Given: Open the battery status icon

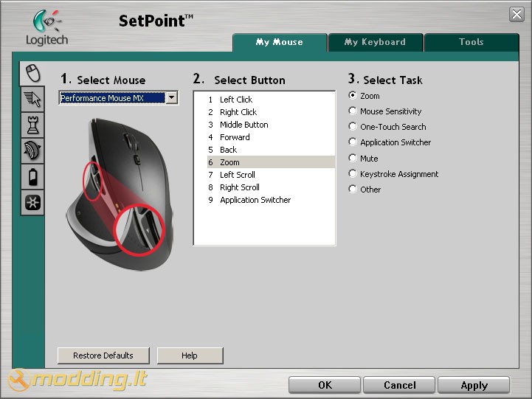Looking at the screenshot, I should coord(33,176).
